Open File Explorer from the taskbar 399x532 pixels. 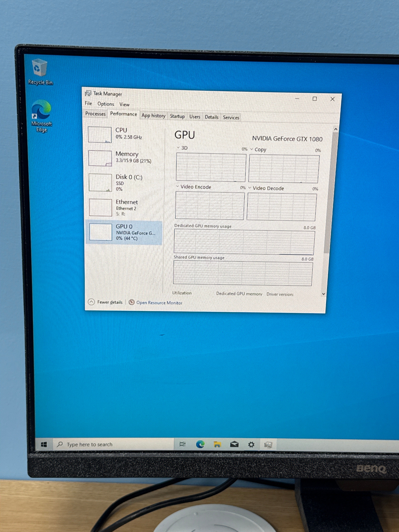click(x=217, y=444)
